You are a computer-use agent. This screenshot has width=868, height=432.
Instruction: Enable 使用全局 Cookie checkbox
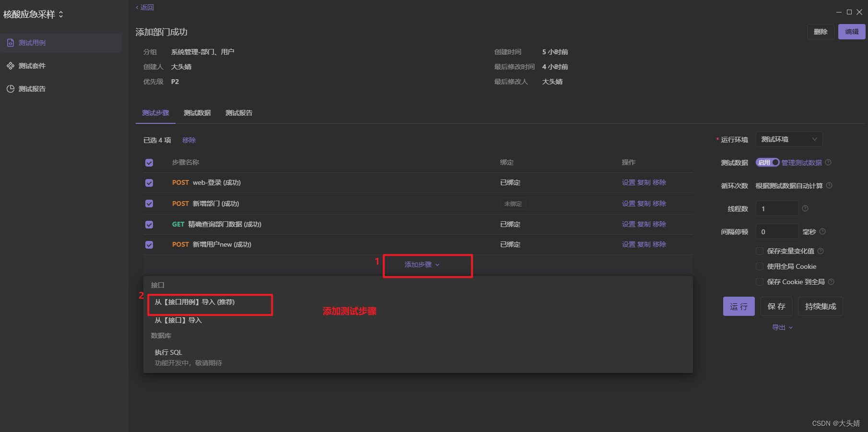[760, 266]
